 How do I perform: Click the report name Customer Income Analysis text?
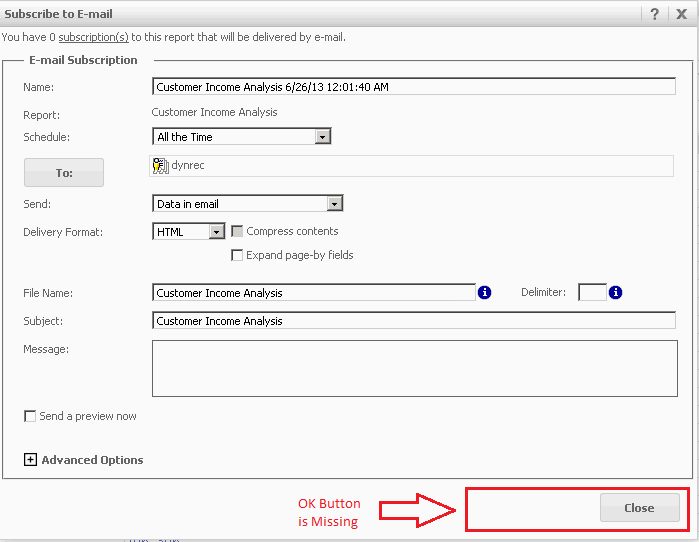pos(214,112)
